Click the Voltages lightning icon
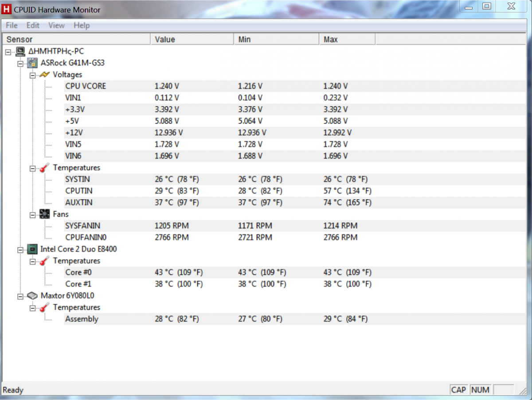The height and width of the screenshot is (400, 532). click(x=44, y=75)
